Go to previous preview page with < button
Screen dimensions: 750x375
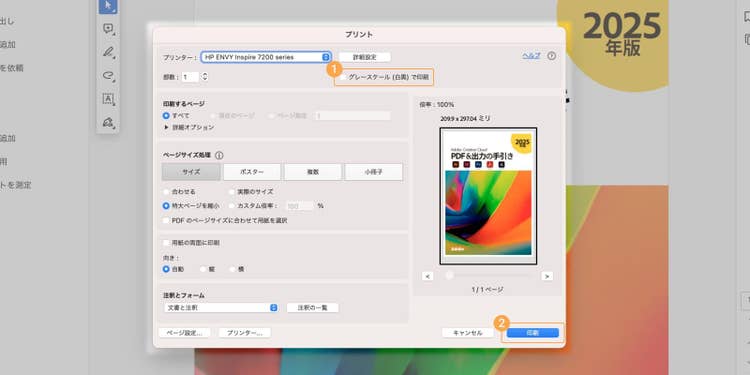[x=428, y=276]
